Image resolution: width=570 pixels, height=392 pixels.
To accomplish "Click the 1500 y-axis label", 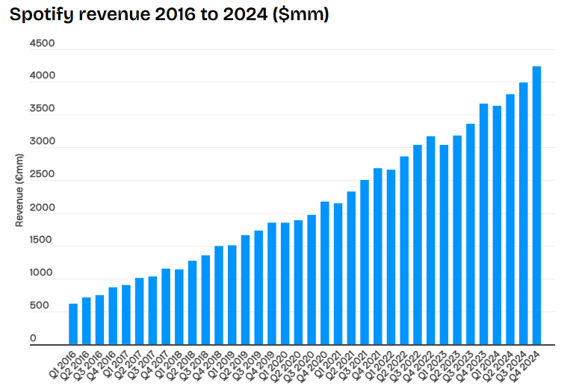I will coord(40,240).
